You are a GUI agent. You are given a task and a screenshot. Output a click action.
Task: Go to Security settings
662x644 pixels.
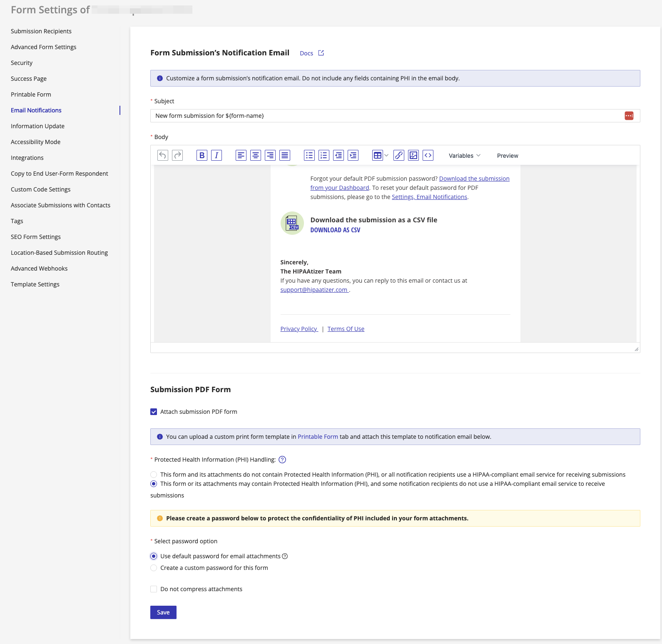22,63
